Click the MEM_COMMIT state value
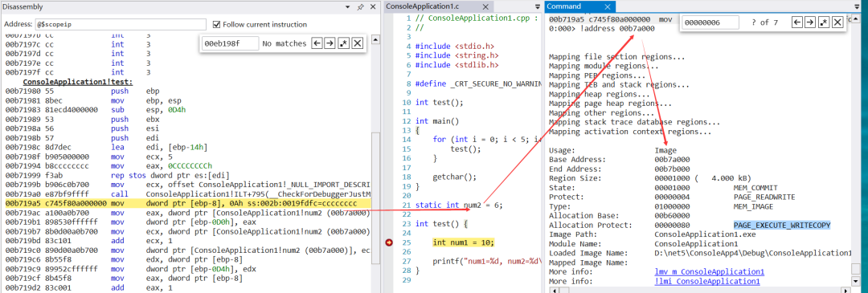This screenshot has height=293, width=868. point(755,188)
